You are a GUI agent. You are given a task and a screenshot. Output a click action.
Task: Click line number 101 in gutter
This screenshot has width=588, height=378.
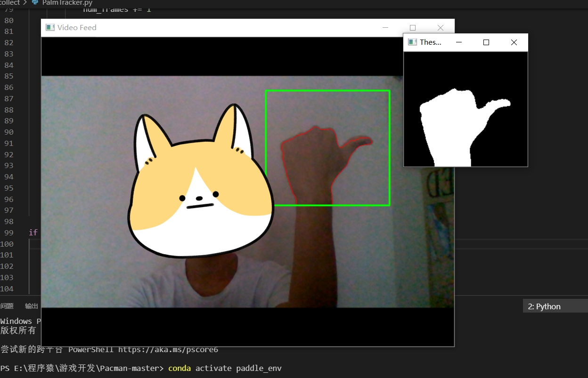[7, 255]
